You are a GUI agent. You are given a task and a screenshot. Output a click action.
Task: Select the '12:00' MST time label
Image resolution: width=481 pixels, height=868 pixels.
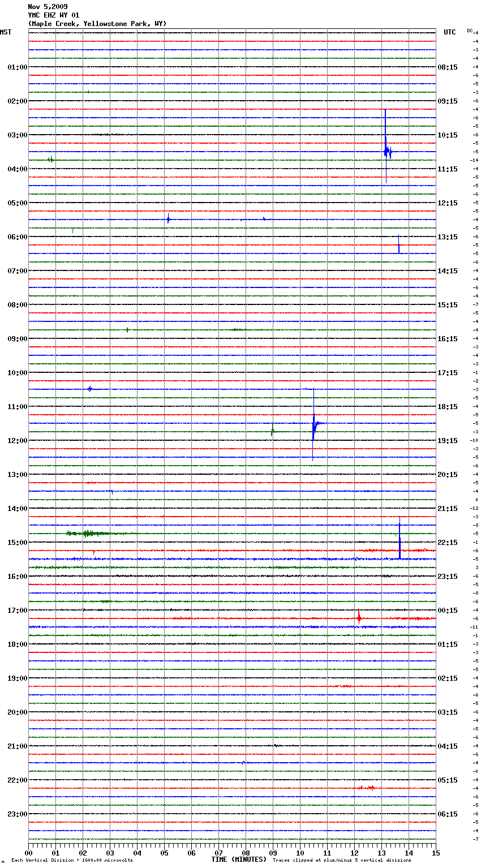pyautogui.click(x=18, y=441)
